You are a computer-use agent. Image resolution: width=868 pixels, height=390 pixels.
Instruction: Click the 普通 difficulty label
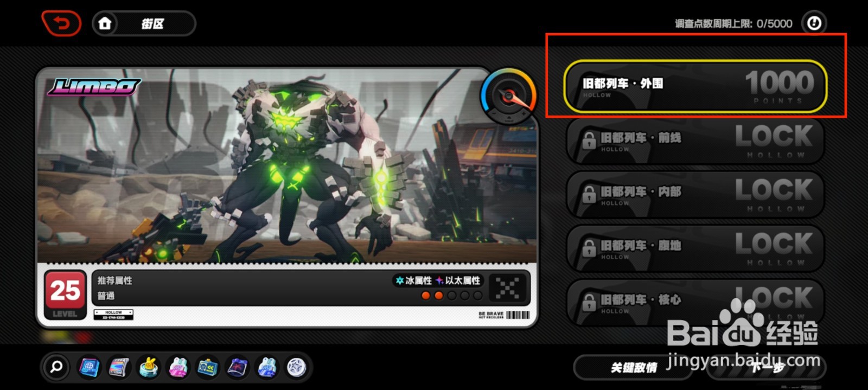tap(106, 296)
